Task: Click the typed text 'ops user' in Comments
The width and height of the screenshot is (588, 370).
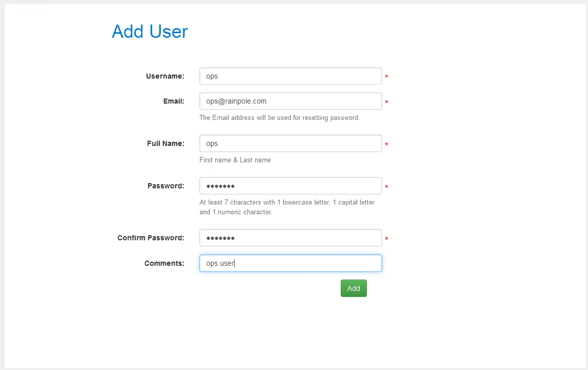Action: (219, 263)
